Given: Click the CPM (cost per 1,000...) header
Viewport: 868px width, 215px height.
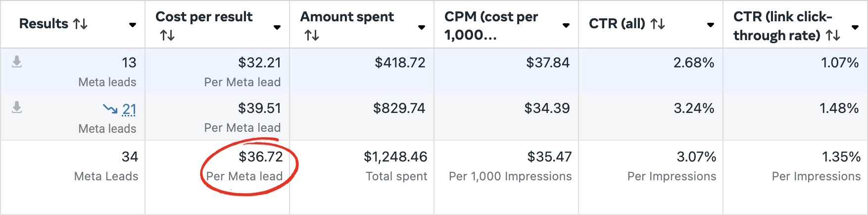Looking at the screenshot, I should coord(491,26).
